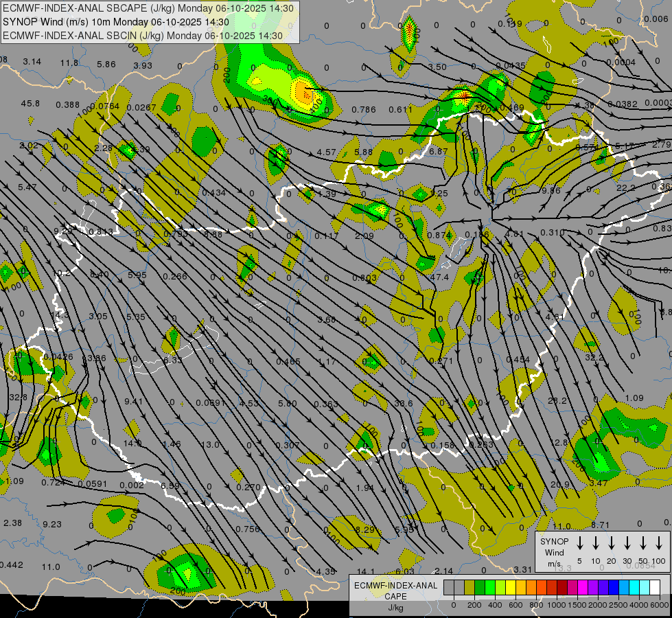
Task: Click the map value 2.09
Action: (364, 236)
